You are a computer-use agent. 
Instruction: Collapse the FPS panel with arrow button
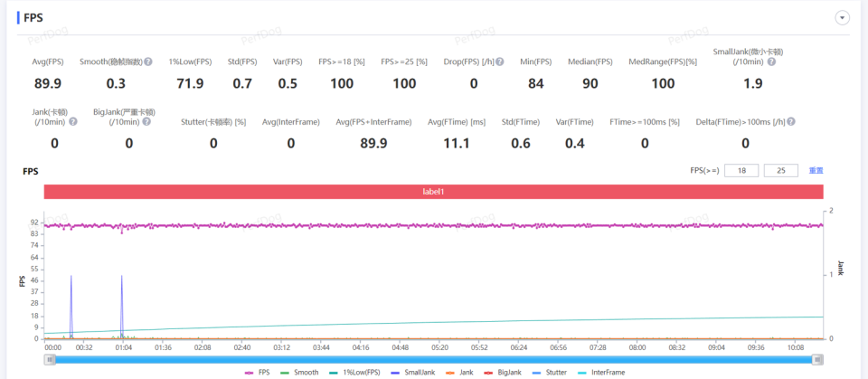pos(842,18)
